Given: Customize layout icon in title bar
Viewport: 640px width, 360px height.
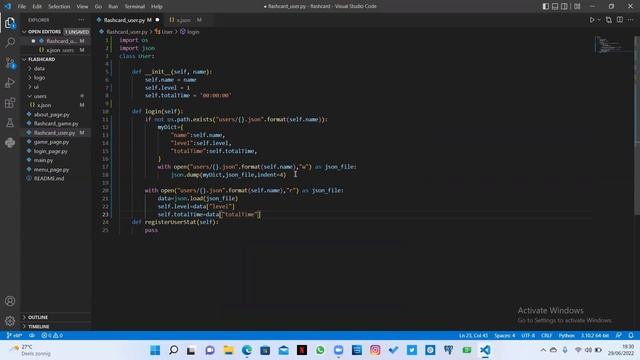Looking at the screenshot, I should click(x=577, y=6).
